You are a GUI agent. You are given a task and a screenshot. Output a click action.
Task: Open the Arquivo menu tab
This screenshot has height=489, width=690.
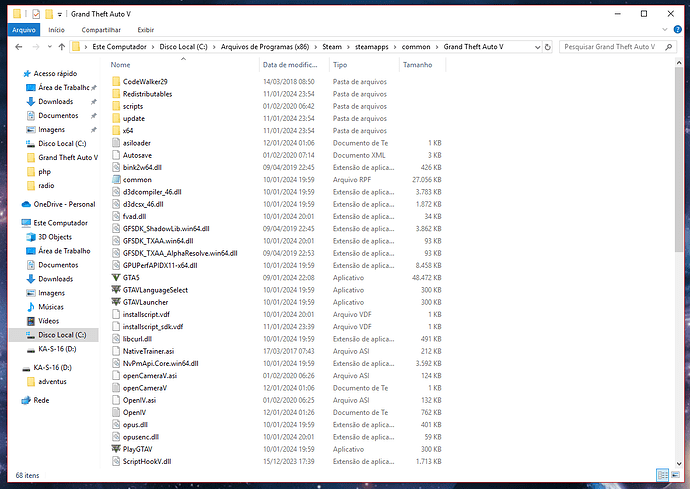click(x=24, y=30)
